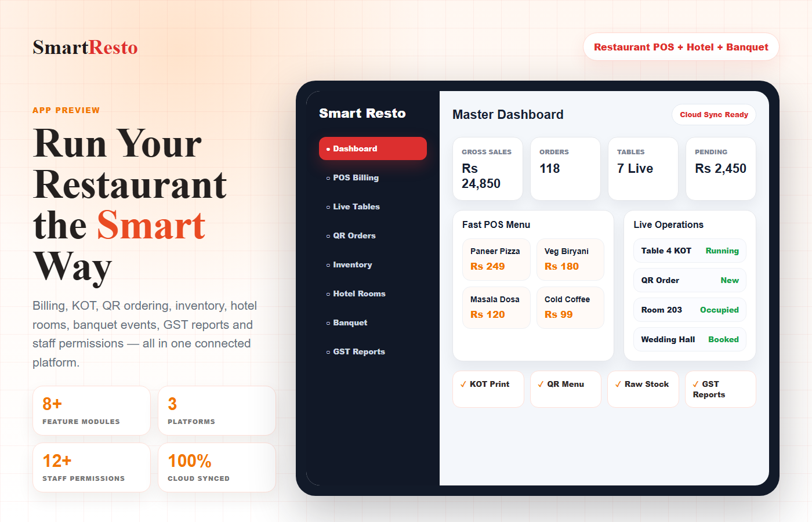Click the GST Reports feature chip
The height and width of the screenshot is (522, 812).
point(721,389)
